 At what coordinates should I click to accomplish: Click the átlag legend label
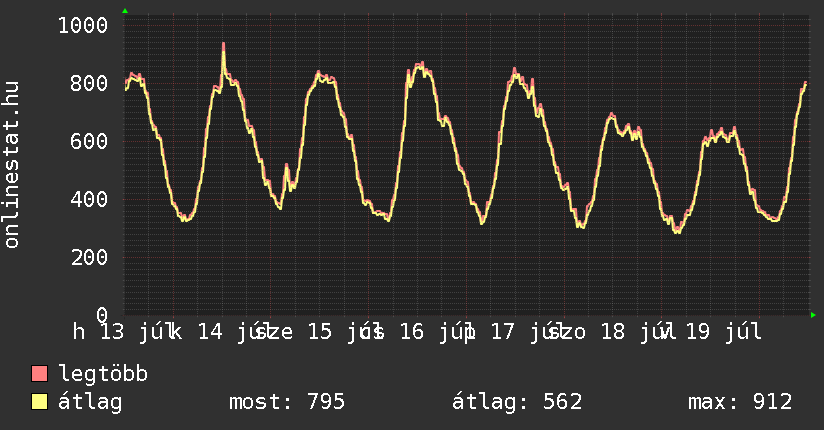click(x=90, y=402)
